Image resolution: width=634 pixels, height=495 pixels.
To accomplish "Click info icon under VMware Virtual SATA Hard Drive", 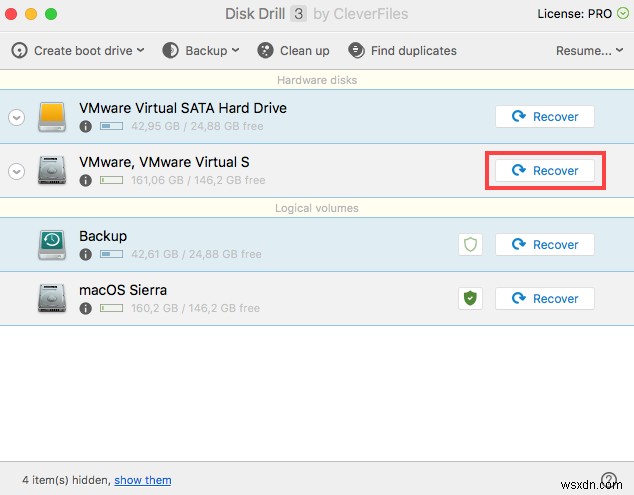I will point(85,127).
